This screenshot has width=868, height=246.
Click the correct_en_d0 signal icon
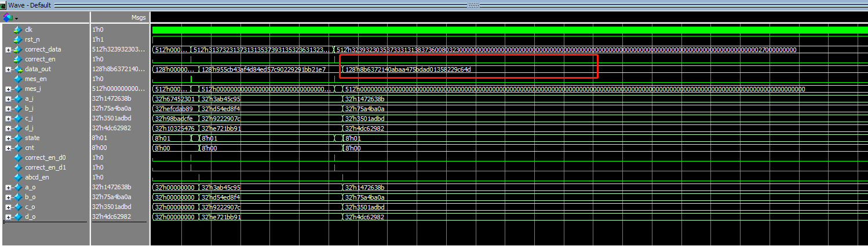point(17,157)
